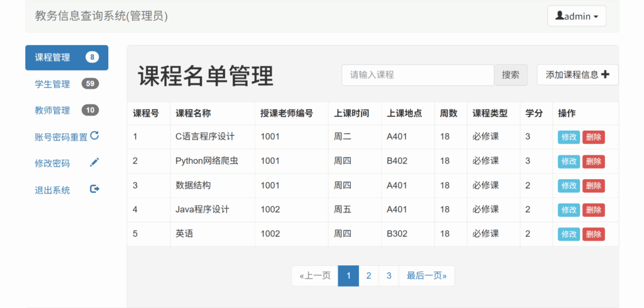Click 删除 for Java程序设计

tap(594, 210)
